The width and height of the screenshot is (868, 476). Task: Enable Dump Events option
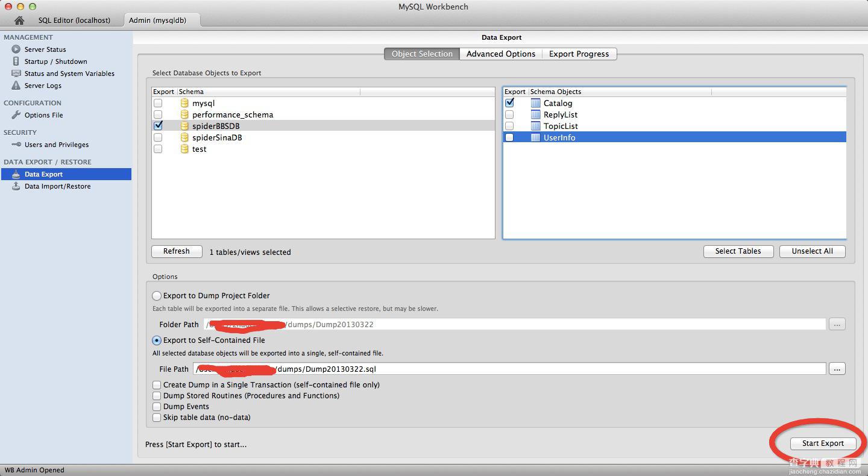coord(157,407)
